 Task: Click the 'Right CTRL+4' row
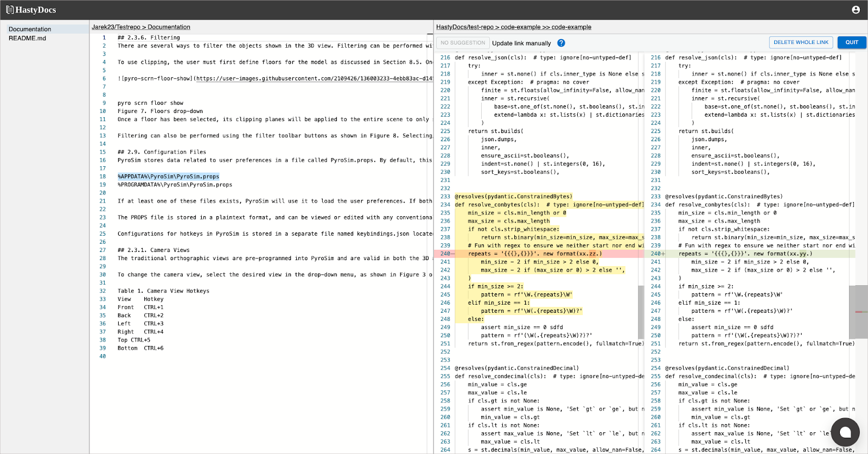click(141, 332)
